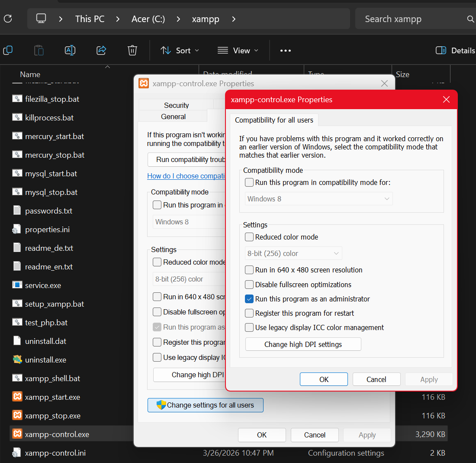The image size is (476, 463).
Task: Click the search magnifier icon
Action: tap(470, 19)
